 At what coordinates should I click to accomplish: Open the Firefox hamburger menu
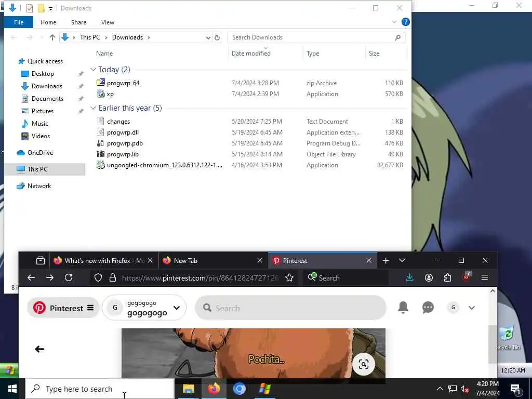(x=485, y=277)
